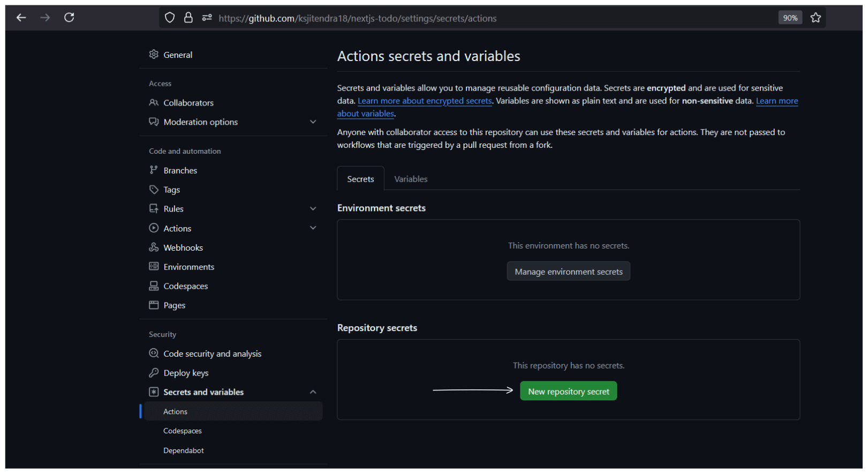868x474 pixels.
Task: Click the Code and automation label
Action: click(x=185, y=151)
